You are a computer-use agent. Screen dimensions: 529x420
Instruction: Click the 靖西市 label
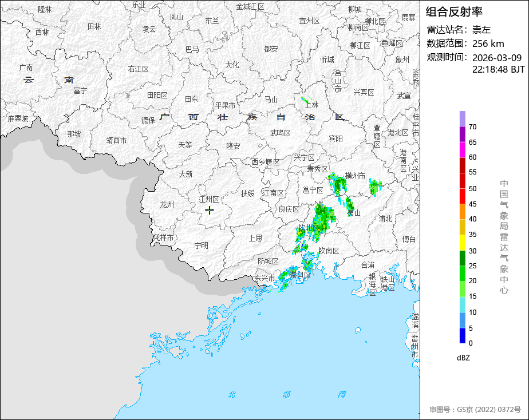pos(116,140)
